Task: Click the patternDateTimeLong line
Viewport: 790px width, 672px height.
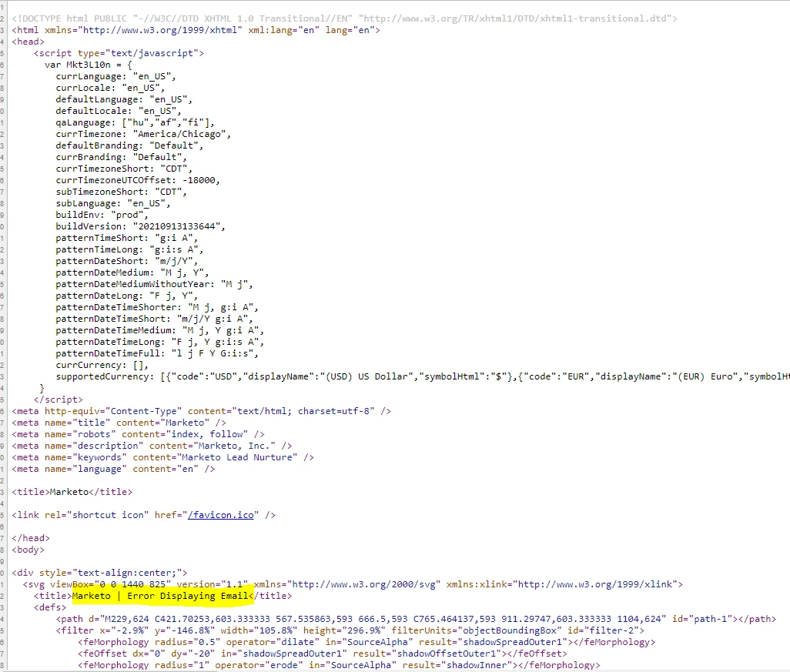Action: 159,343
